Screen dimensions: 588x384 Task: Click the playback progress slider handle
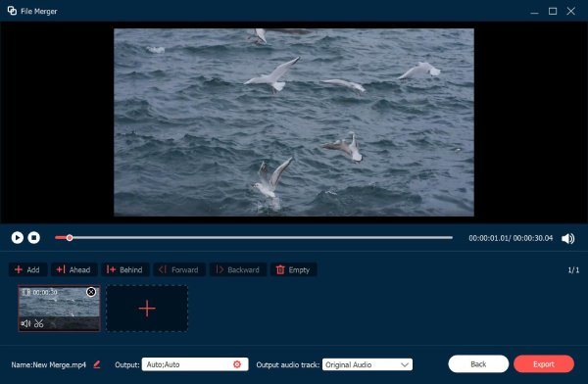[x=70, y=238]
